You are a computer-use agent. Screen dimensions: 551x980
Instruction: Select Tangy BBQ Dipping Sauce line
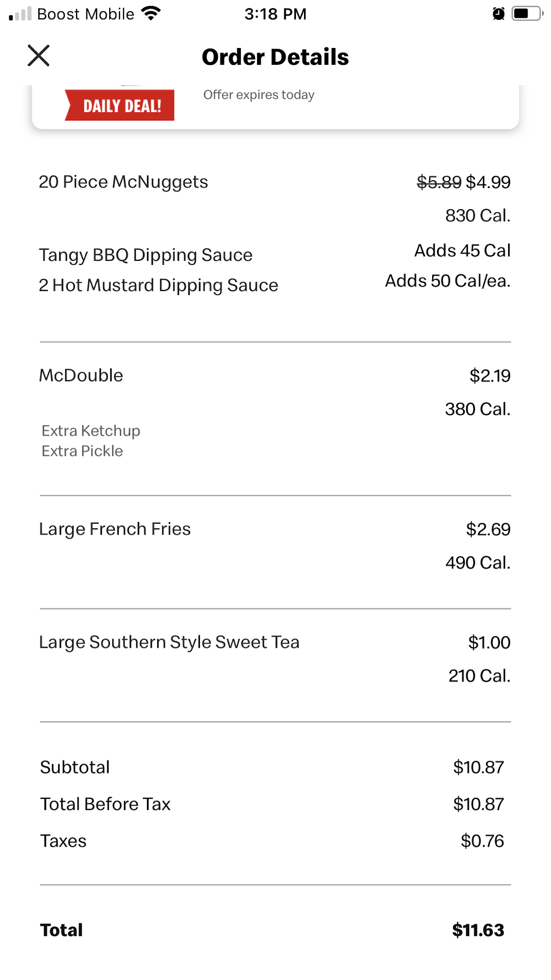coord(146,255)
